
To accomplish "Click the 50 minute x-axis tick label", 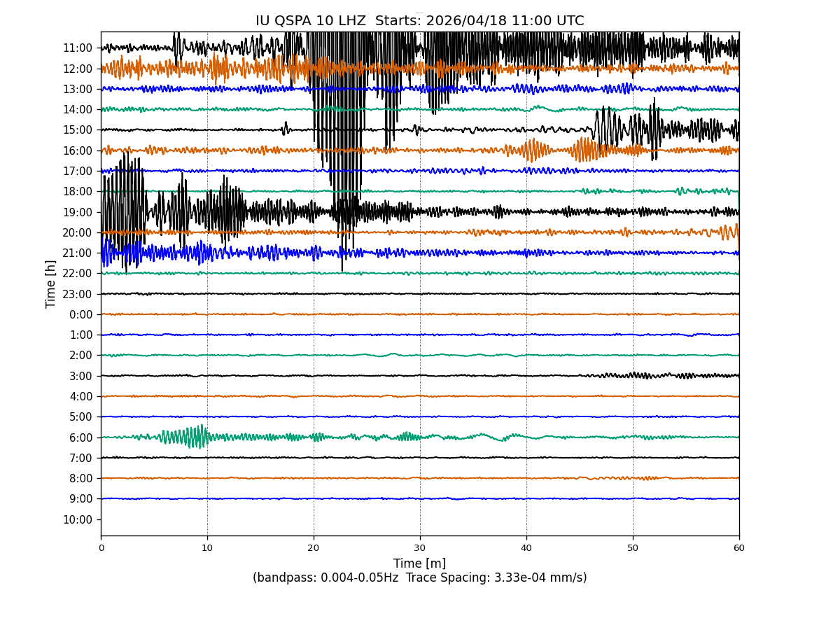I will [633, 548].
